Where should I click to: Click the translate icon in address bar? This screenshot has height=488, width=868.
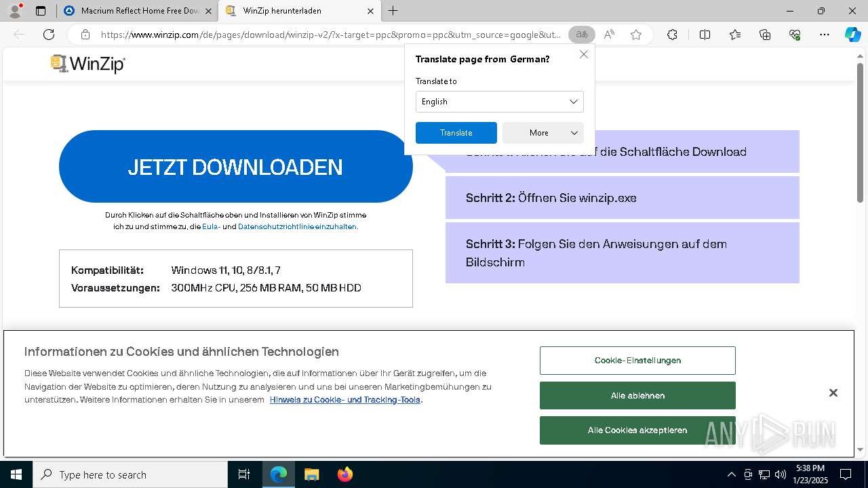coord(581,35)
